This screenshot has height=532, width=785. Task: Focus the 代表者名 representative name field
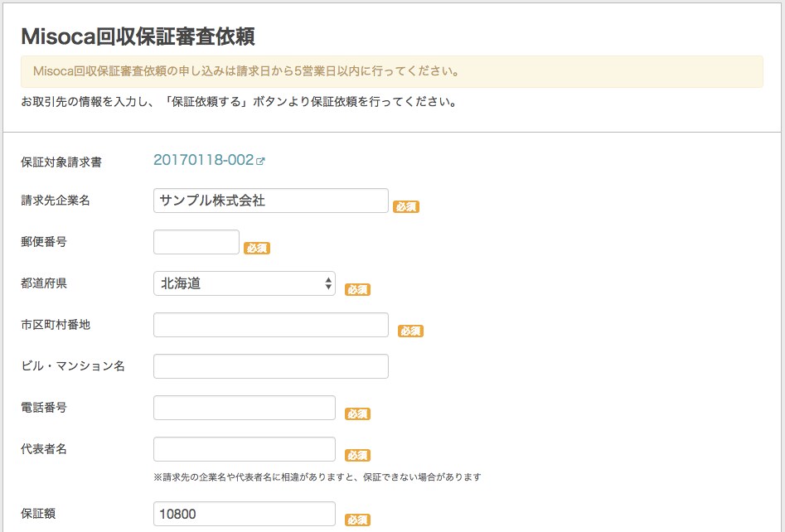click(x=245, y=449)
